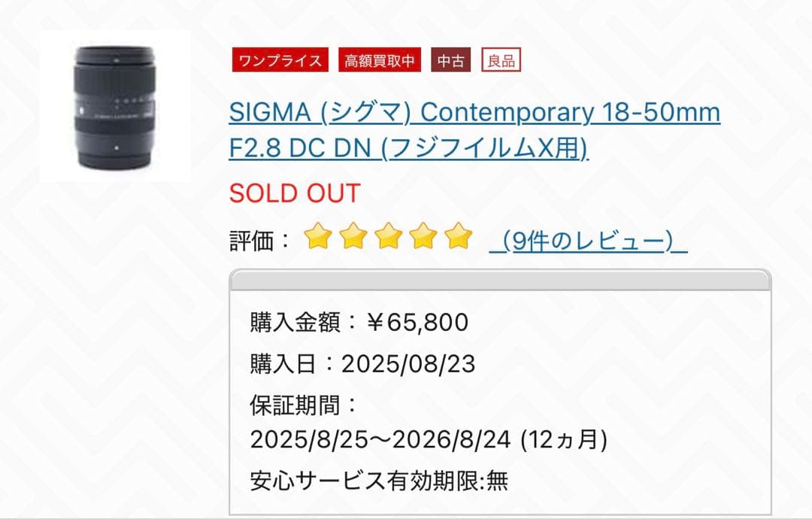
Task: Click the dark red 中古 badge
Action: point(450,60)
